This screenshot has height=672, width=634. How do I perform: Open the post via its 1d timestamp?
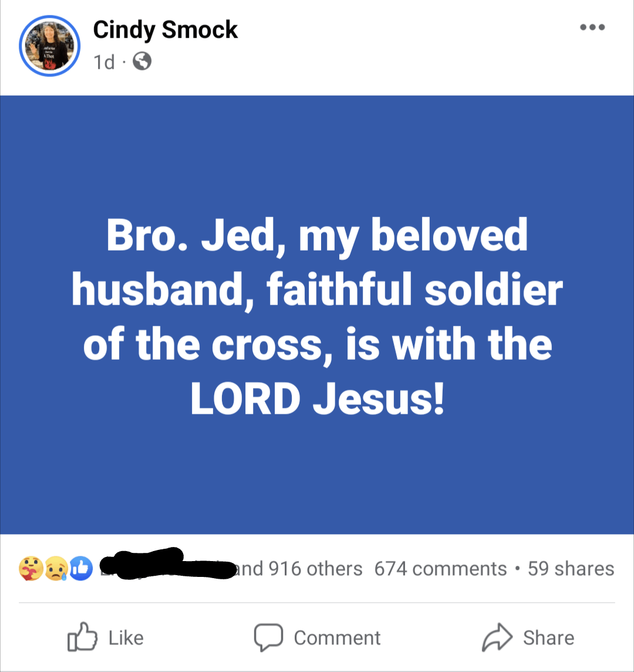coord(103,61)
